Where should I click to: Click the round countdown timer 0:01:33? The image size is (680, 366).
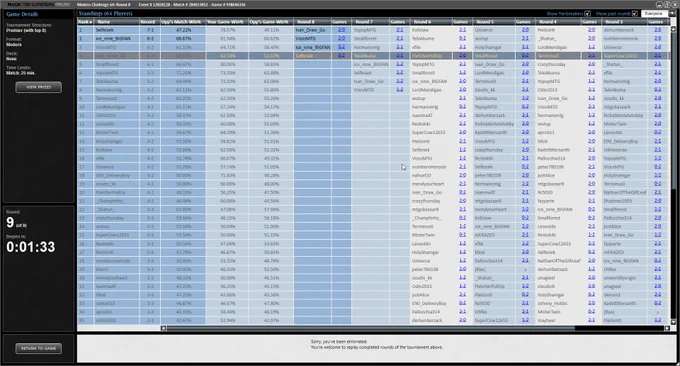(x=31, y=247)
